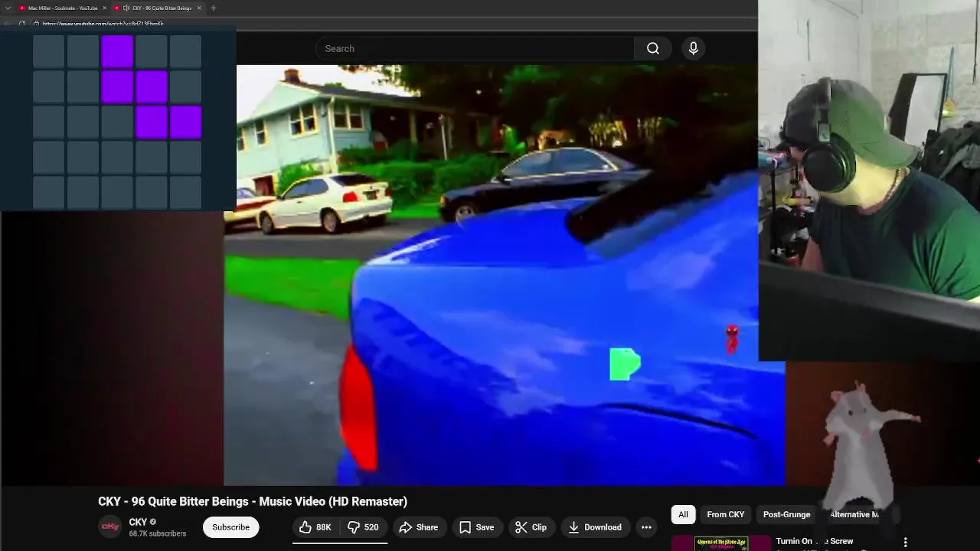Start voice search with the microphone icon
This screenshot has height=551, width=980.
[x=694, y=48]
